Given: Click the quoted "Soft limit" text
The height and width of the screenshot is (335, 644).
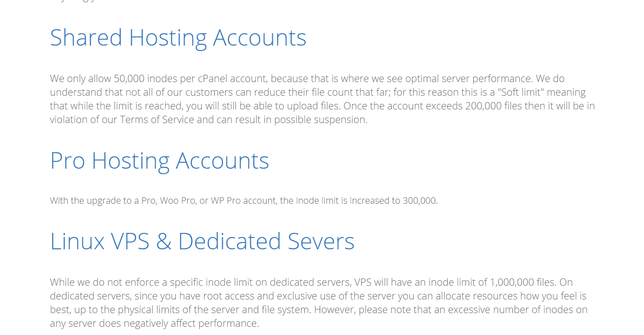Looking at the screenshot, I should [521, 92].
